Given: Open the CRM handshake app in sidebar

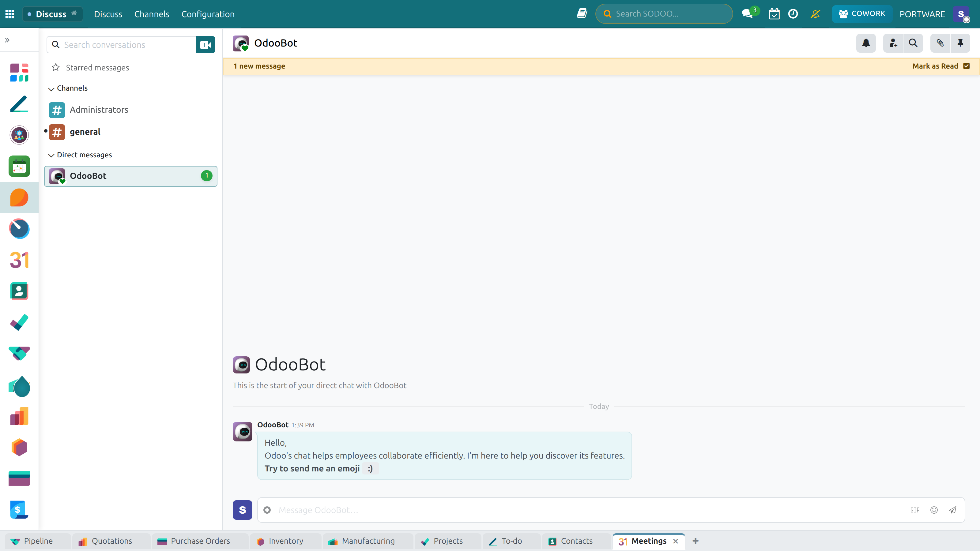Looking at the screenshot, I should [19, 354].
